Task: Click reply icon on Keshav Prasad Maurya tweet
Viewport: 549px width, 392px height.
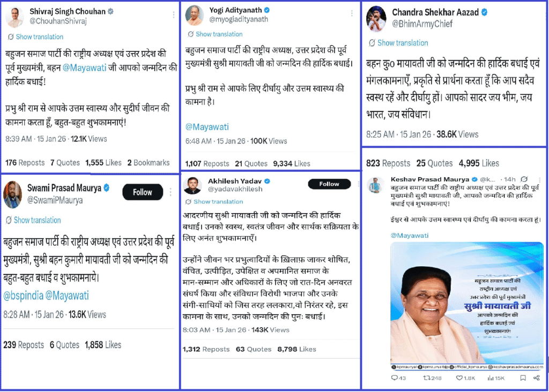Action: pos(394,378)
